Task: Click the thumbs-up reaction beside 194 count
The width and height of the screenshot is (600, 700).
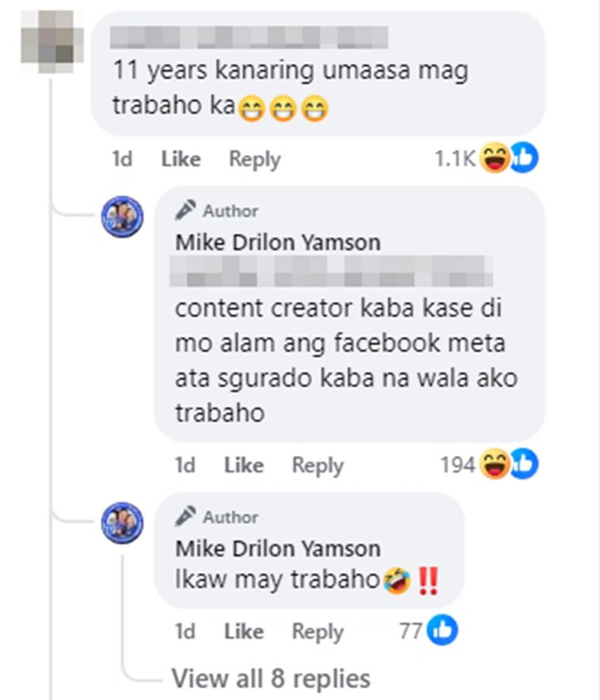Action: point(524,464)
